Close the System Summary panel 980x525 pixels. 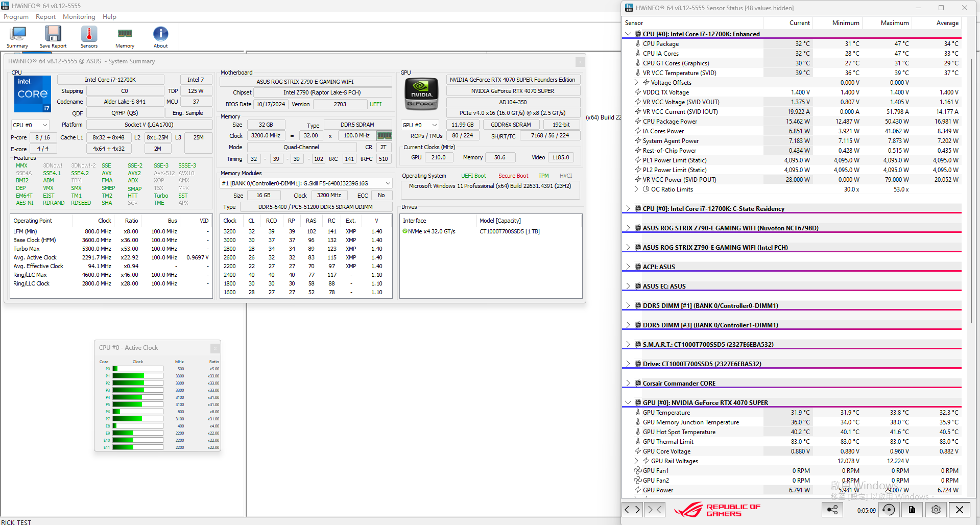coord(580,62)
